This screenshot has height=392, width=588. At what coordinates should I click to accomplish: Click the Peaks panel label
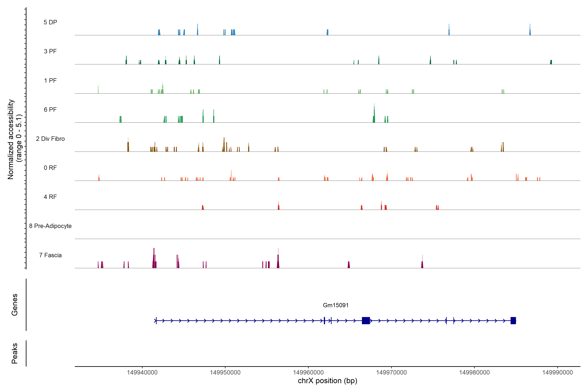click(15, 353)
